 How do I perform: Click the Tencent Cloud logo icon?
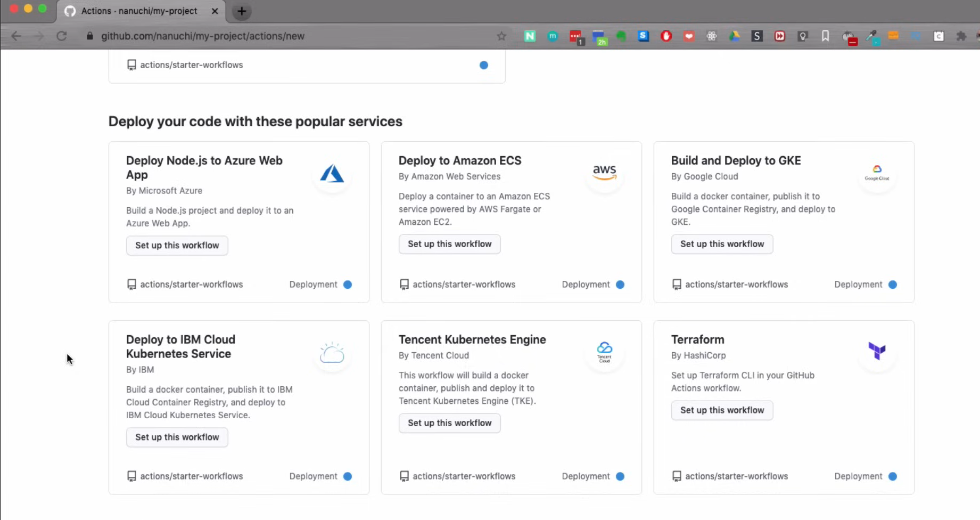604,352
